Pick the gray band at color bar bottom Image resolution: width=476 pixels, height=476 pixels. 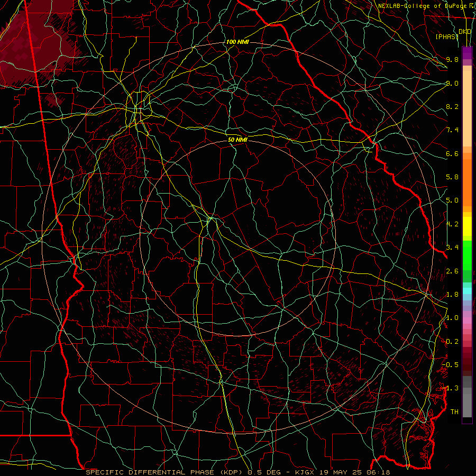467,397
